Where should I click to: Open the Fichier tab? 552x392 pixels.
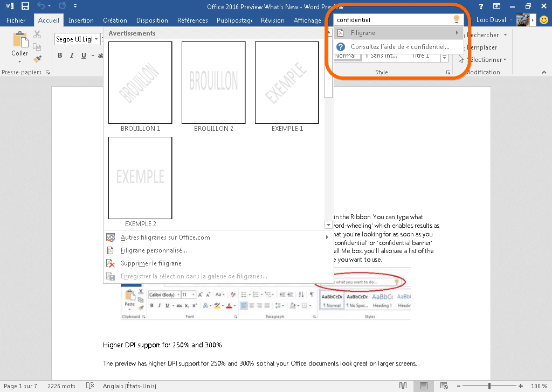click(16, 20)
